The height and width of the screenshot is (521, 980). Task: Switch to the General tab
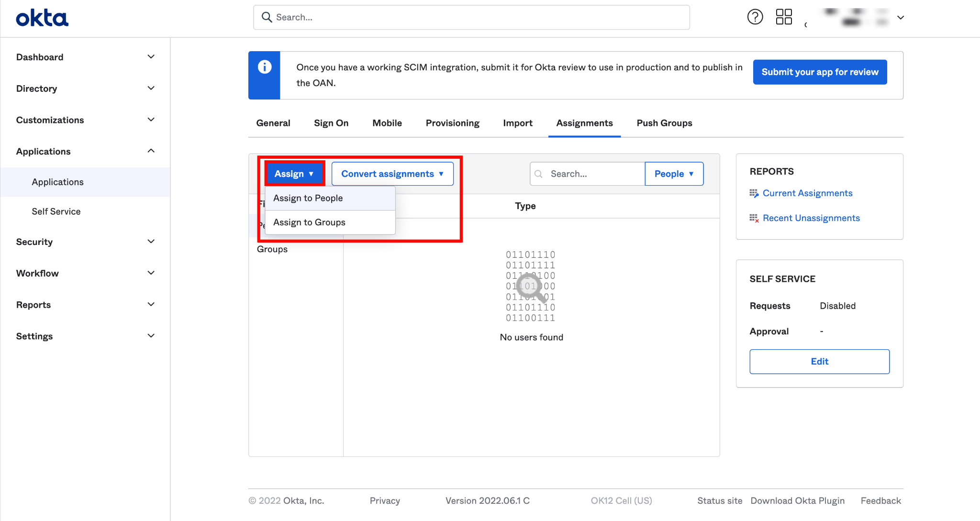[x=273, y=123]
